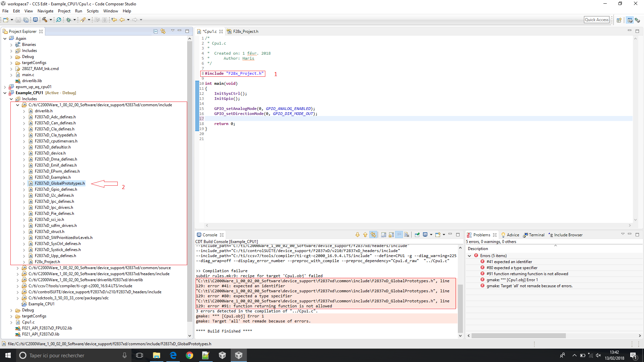This screenshot has width=644, height=362.
Task: Click the Last Edit Location icon
Action: [114, 20]
